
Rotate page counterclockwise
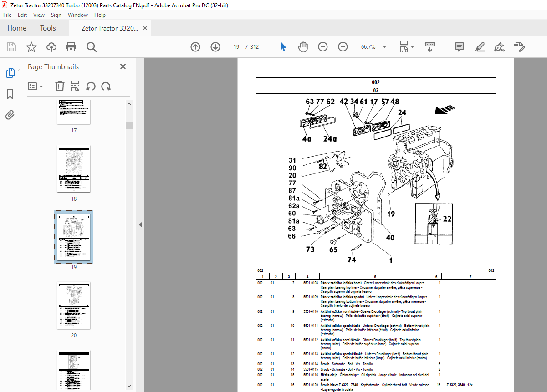click(x=91, y=86)
